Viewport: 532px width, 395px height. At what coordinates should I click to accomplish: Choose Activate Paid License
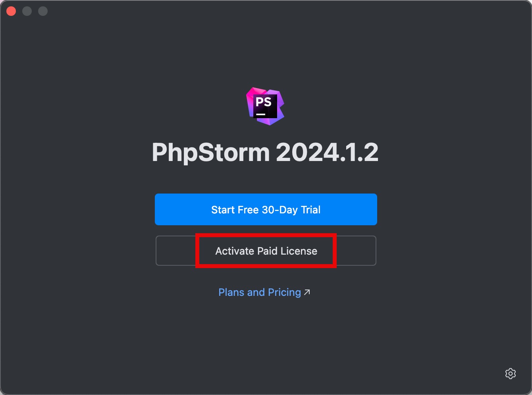point(266,251)
